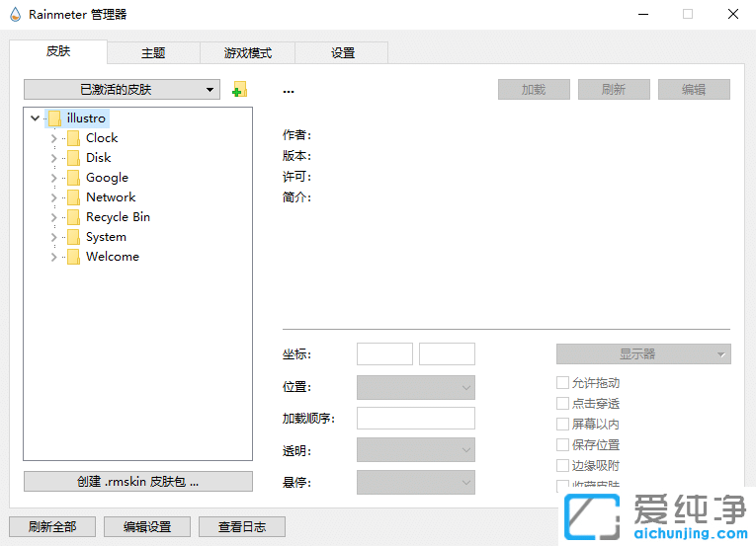This screenshot has width=756, height=546.
Task: Close the Rainmeter manager window
Action: [733, 15]
